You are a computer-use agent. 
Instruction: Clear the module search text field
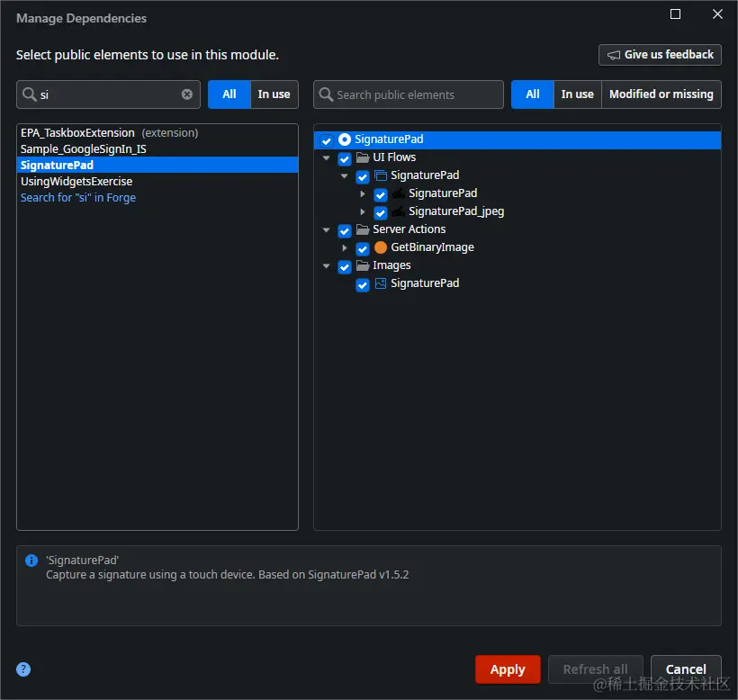point(187,94)
